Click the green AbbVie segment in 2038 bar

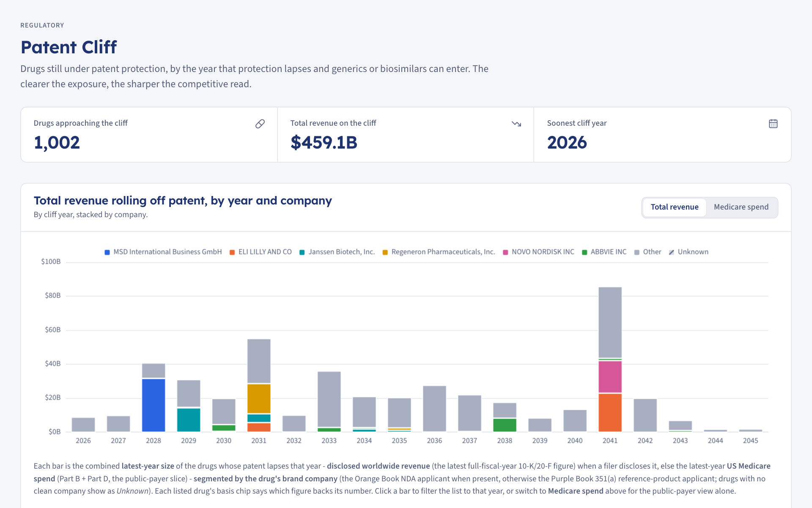pyautogui.click(x=505, y=425)
